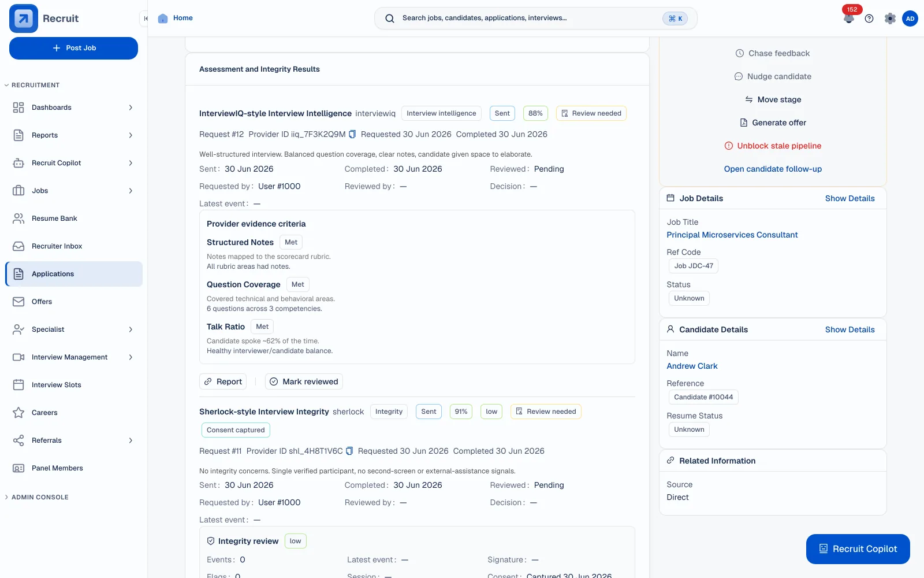This screenshot has width=924, height=578.
Task: Copy Provider ID iiq_7F3K2Q9M
Action: 352,134
